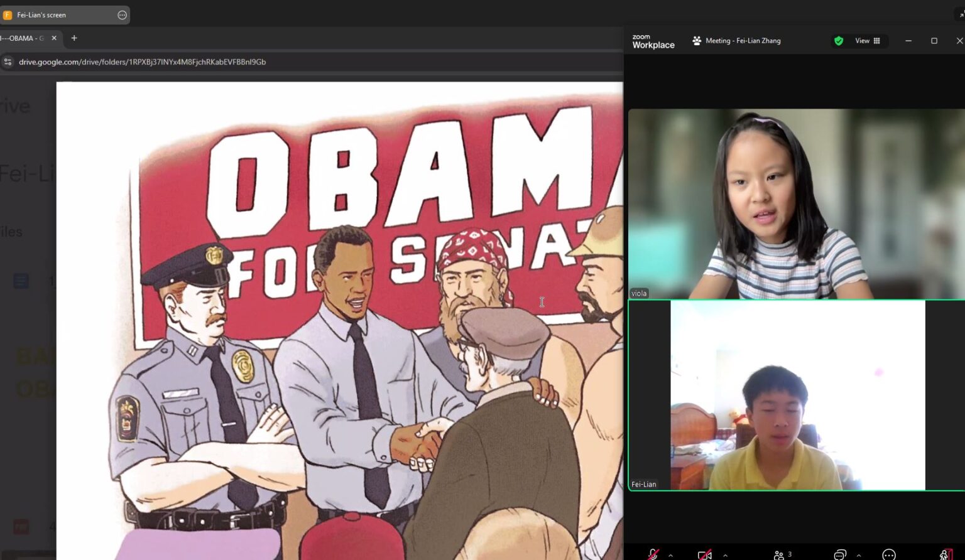Close the OBAMA browser tab
Image resolution: width=965 pixels, height=560 pixels.
click(x=54, y=38)
